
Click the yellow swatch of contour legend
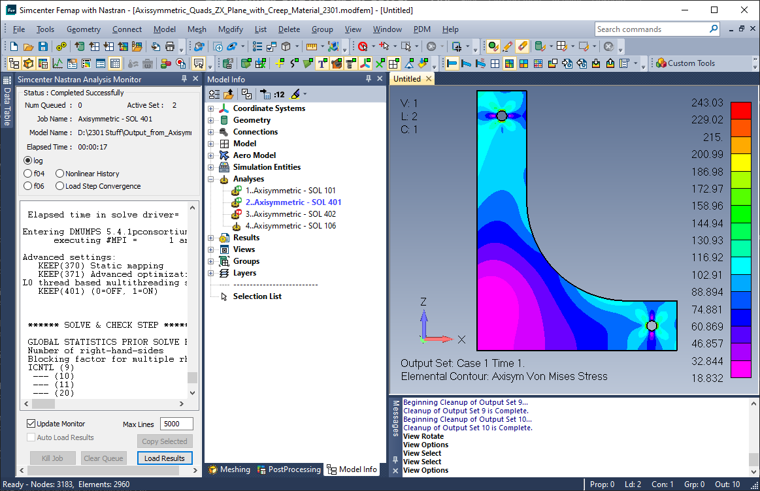[x=741, y=162]
